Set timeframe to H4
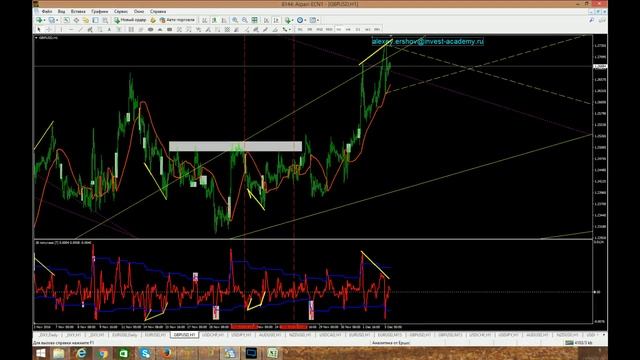This screenshot has height=360, width=640. (x=348, y=29)
